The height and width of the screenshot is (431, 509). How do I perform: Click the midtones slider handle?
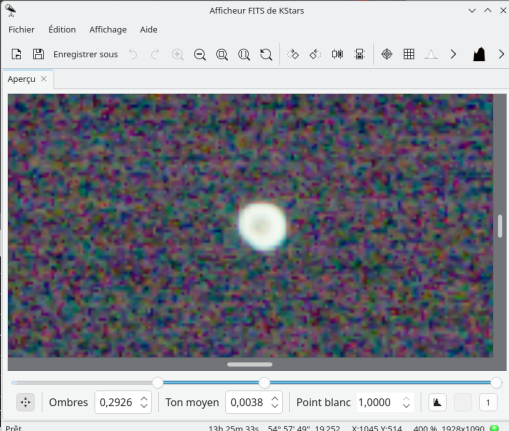[264, 383]
